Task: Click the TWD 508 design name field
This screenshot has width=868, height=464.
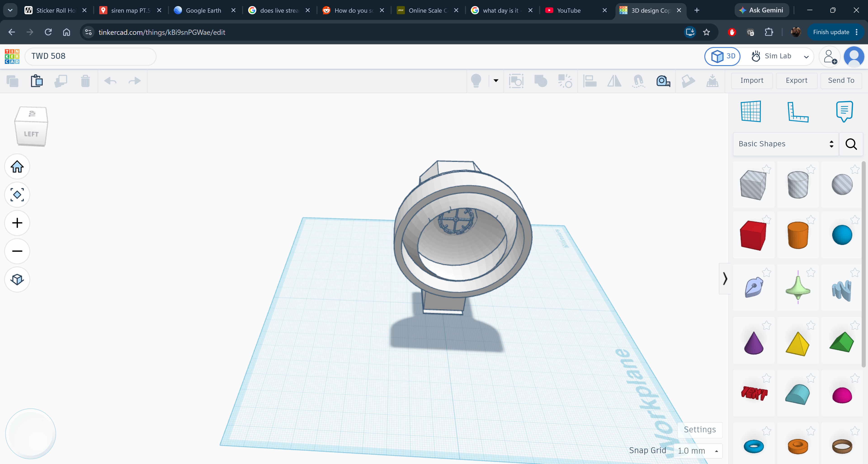Action: (90, 56)
